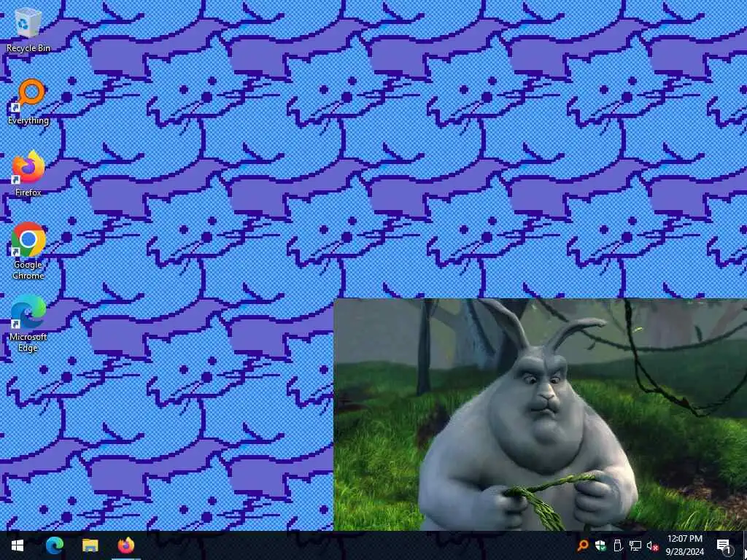Screen dimensions: 747x560
Task: Open the clock showing 12:07 PM
Action: coord(684,545)
